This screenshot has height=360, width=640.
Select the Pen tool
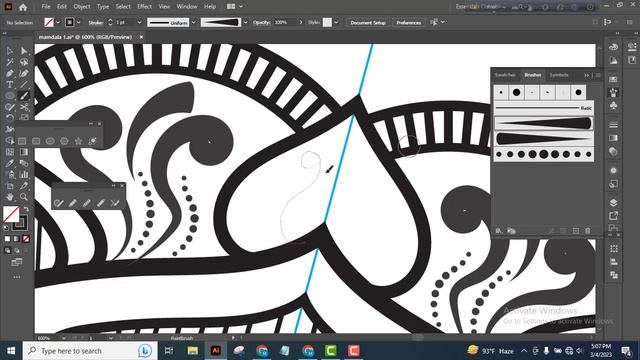coord(10,73)
